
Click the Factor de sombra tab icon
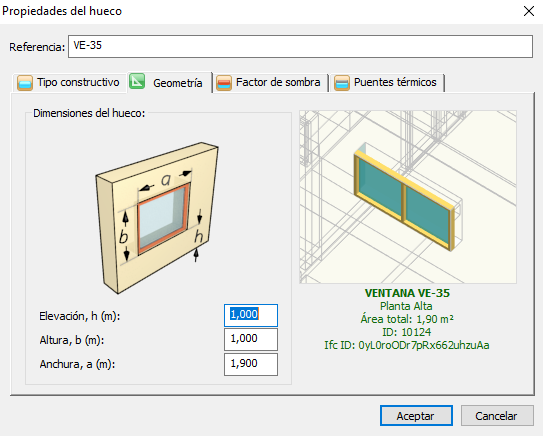pos(224,83)
